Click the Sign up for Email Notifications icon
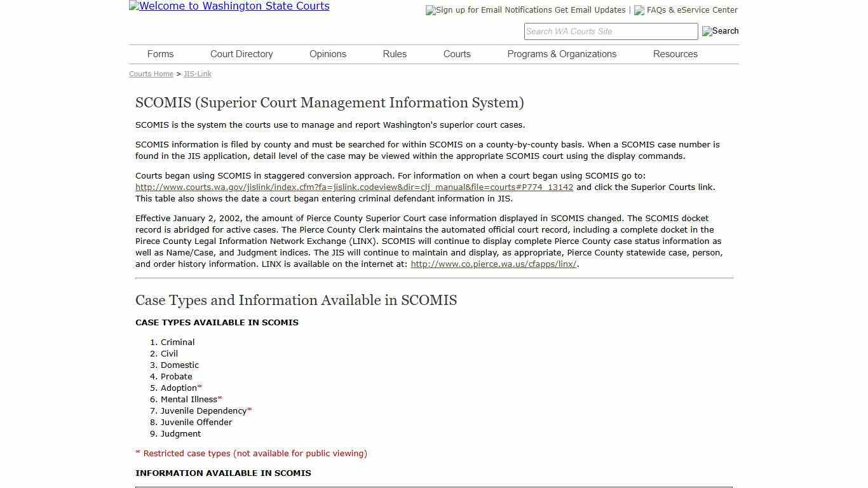This screenshot has width=868, height=488. pyautogui.click(x=429, y=10)
